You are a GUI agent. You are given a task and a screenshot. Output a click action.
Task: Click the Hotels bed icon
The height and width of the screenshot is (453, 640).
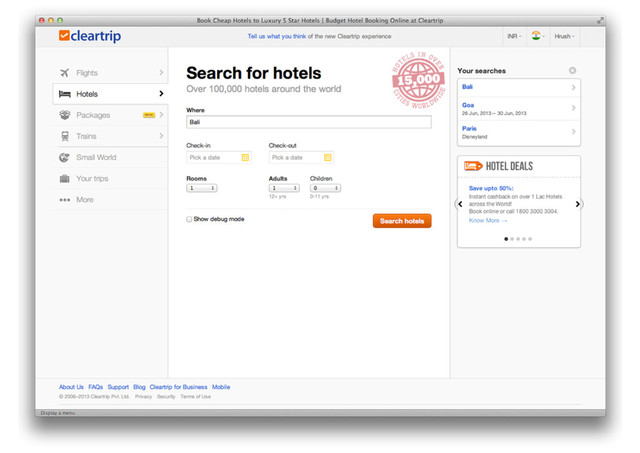pyautogui.click(x=64, y=94)
